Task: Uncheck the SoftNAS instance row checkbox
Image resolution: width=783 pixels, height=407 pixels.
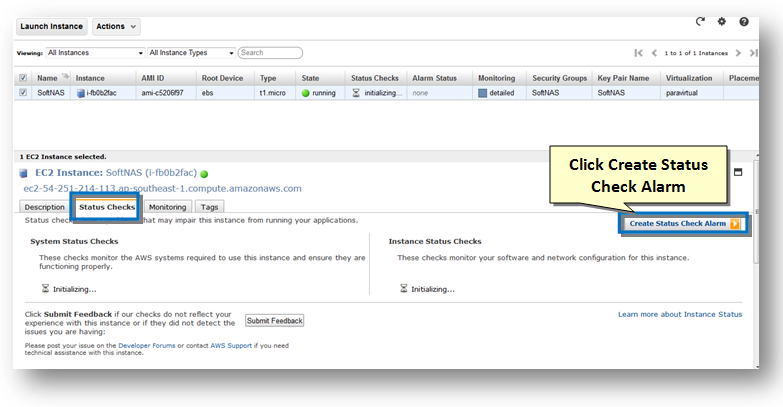Action: click(23, 93)
